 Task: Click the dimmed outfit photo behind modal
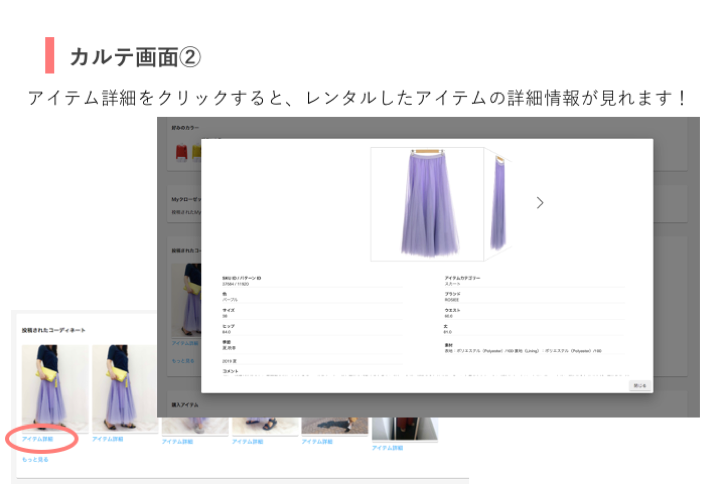(x=186, y=300)
